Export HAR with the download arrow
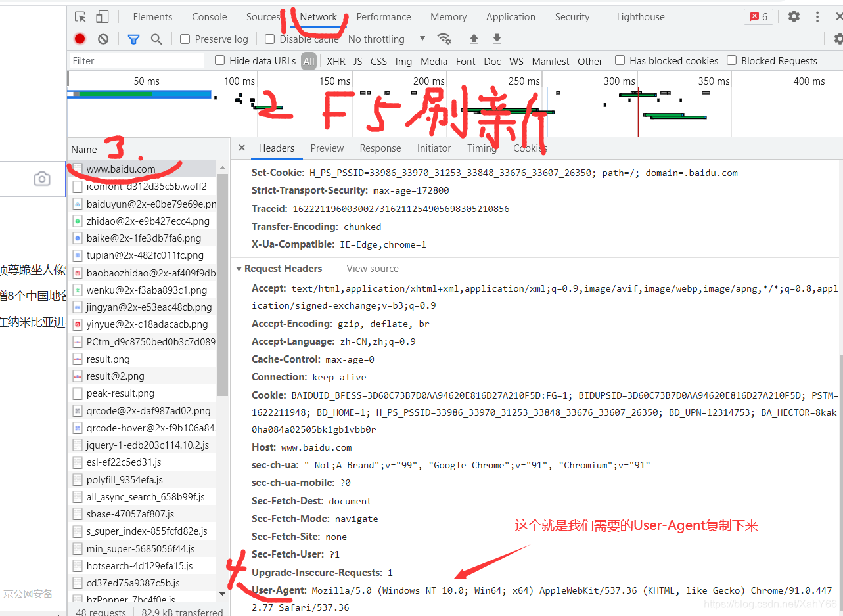This screenshot has width=843, height=616. click(x=497, y=39)
